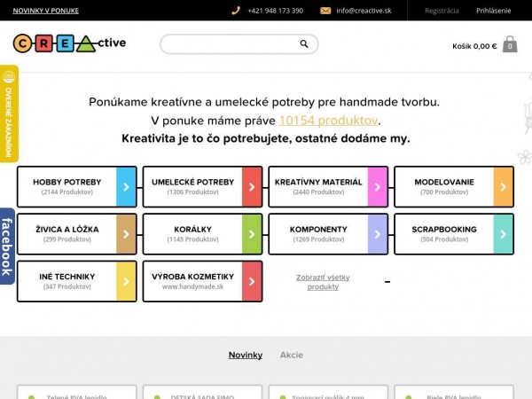Screen dimensions: 532x399
Task: Click the Prihlásenie link
Action: click(493, 11)
